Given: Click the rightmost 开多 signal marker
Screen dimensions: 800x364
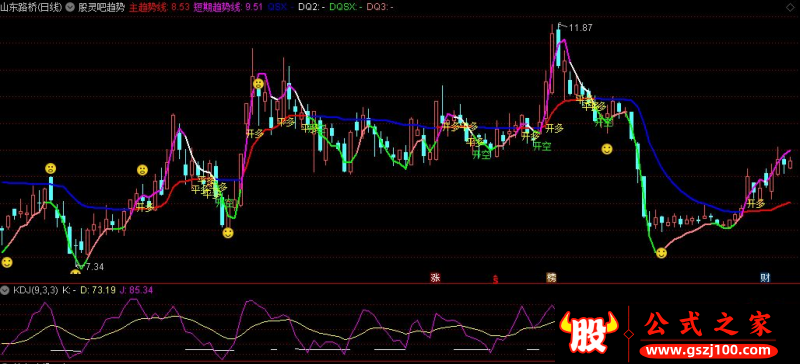Looking at the screenshot, I should coord(756,203).
